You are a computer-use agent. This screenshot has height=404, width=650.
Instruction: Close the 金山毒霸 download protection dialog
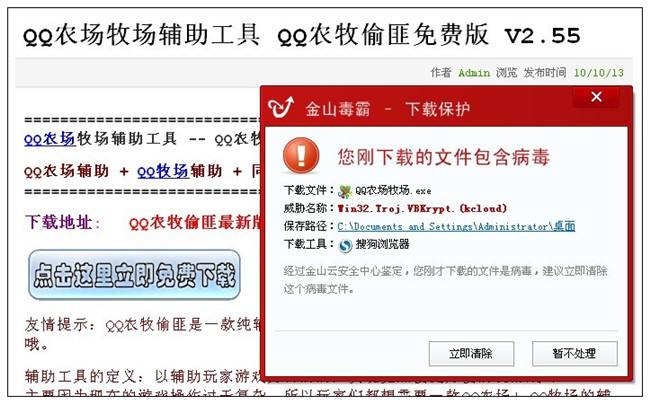(596, 97)
